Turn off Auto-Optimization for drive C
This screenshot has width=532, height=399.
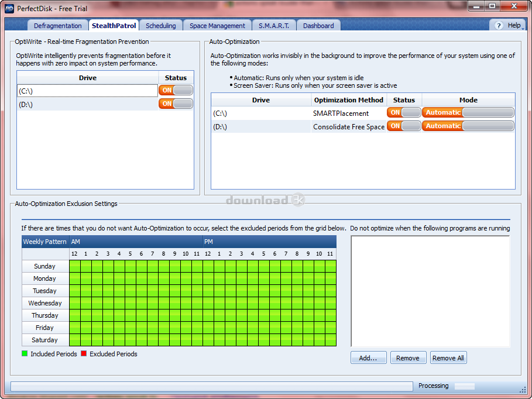pyautogui.click(x=403, y=112)
